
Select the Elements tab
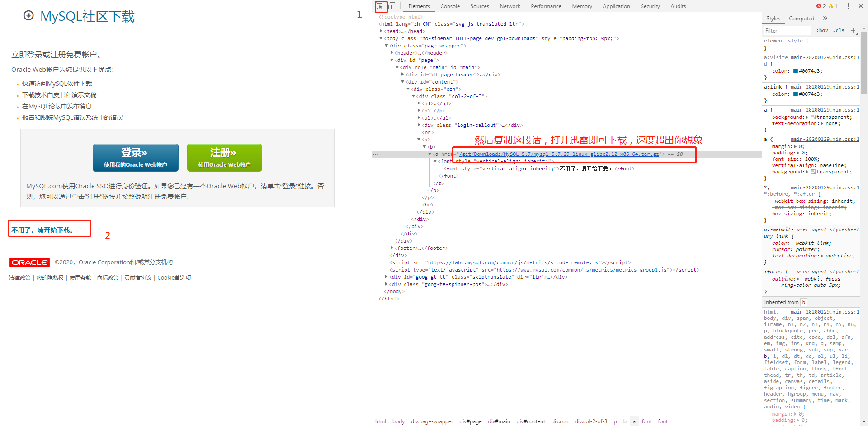(x=419, y=6)
